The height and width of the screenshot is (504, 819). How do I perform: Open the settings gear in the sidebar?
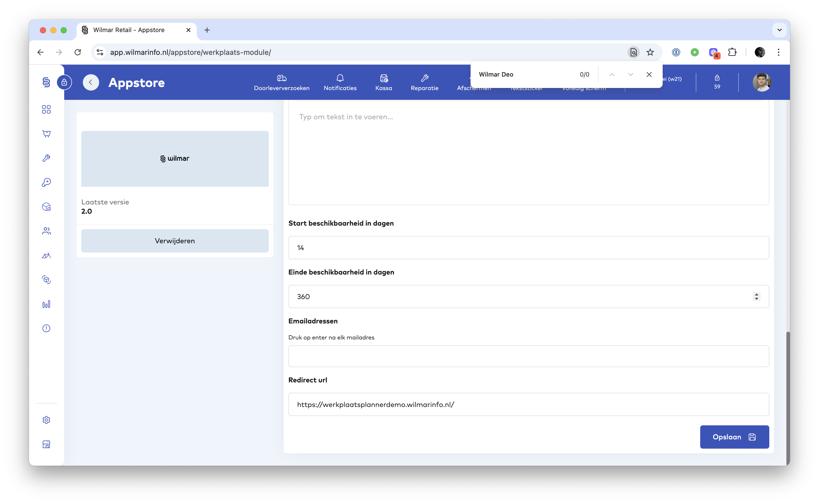coord(46,420)
